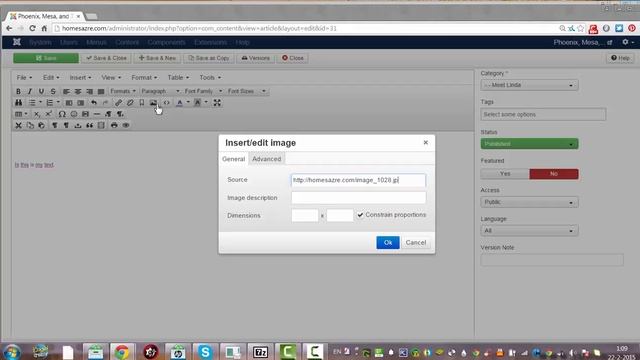
Task: Click the Justify text icon
Action: 101,91
